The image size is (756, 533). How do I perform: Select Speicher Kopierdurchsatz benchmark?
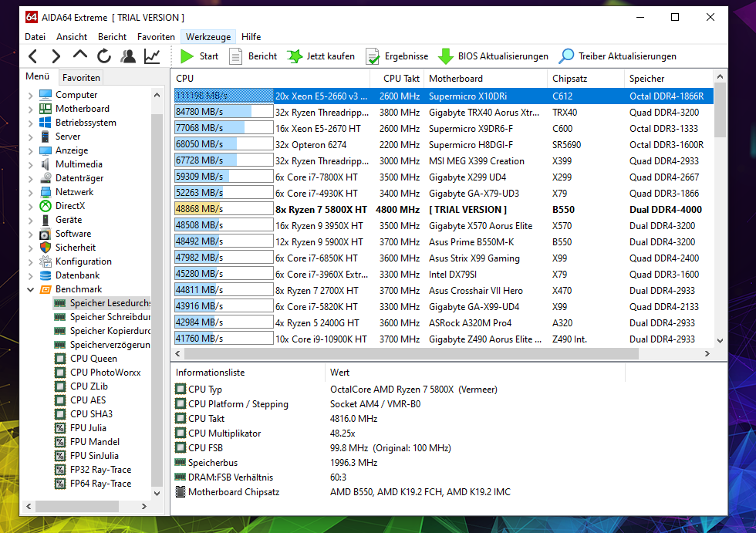coord(102,331)
